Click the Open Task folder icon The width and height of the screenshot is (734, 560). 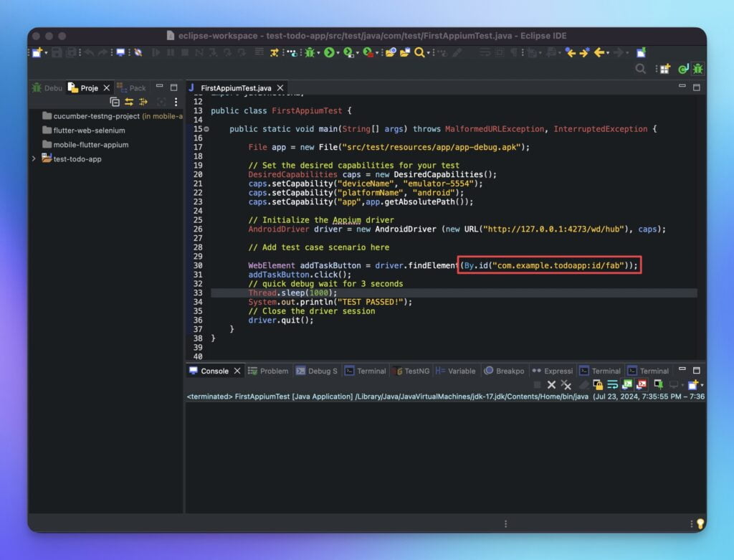click(405, 52)
